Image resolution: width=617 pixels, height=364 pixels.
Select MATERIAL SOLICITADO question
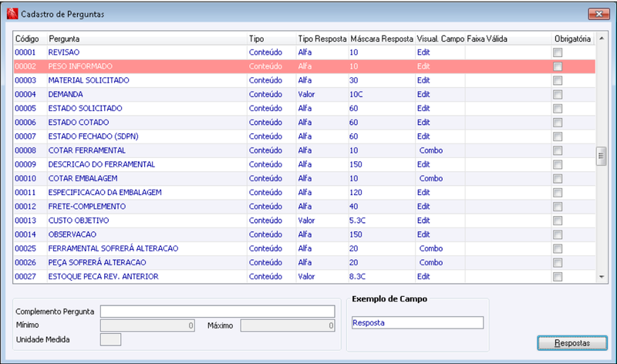(x=304, y=80)
